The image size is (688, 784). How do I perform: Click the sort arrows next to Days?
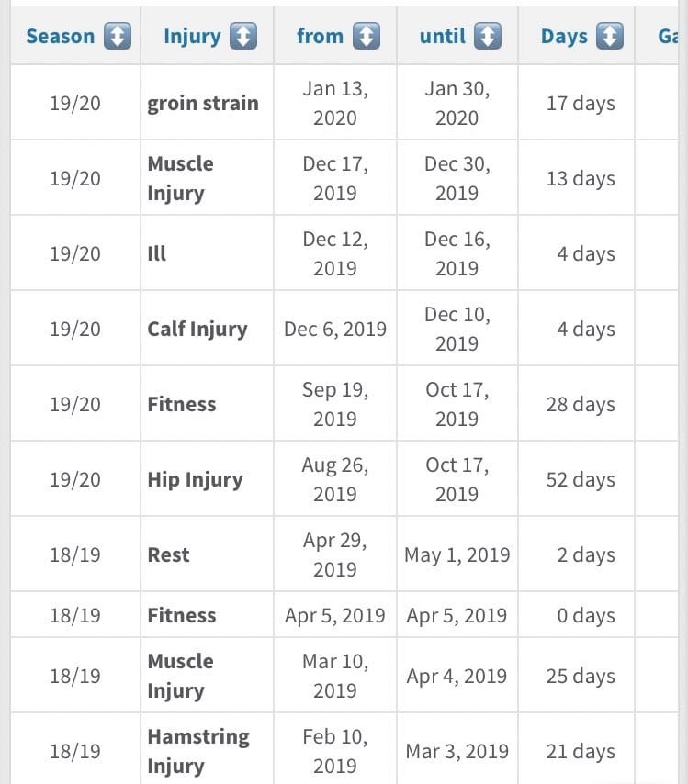pyautogui.click(x=609, y=37)
